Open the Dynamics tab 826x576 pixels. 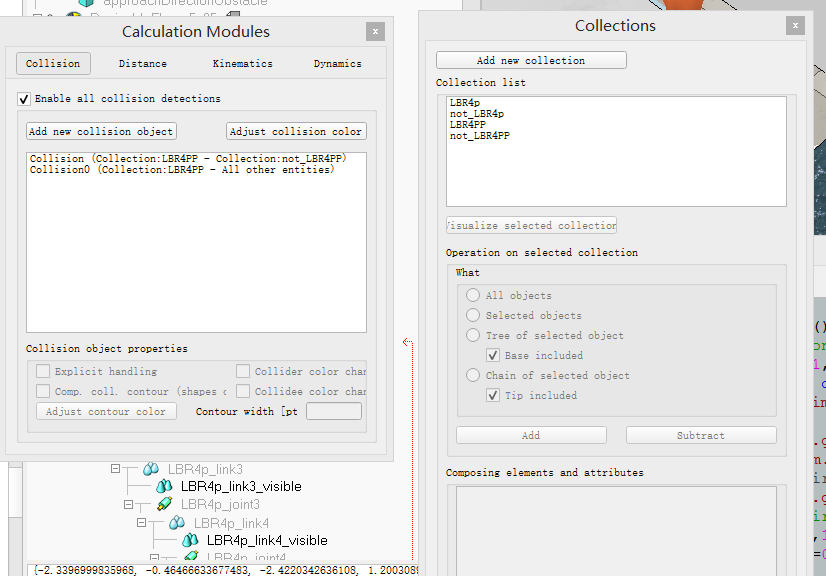tap(337, 62)
